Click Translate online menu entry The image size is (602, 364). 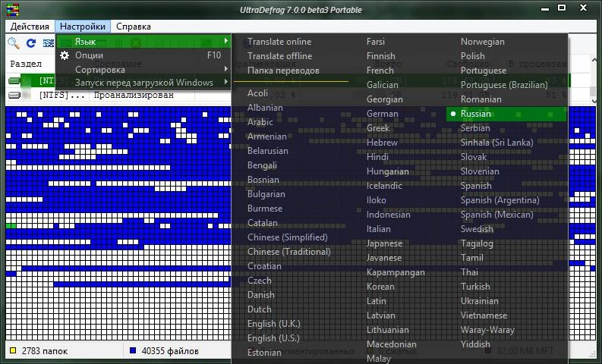click(x=279, y=42)
